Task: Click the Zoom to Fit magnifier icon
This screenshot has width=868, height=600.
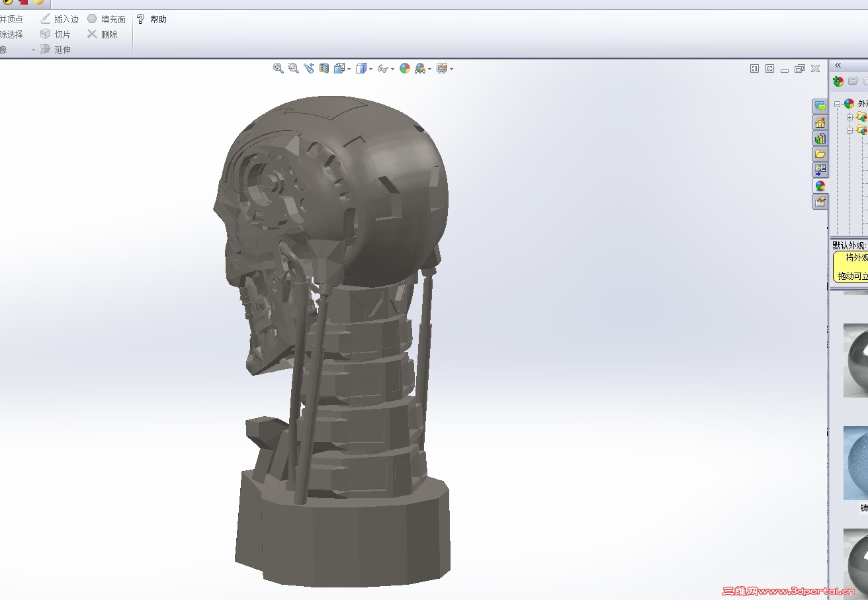Action: 279,68
